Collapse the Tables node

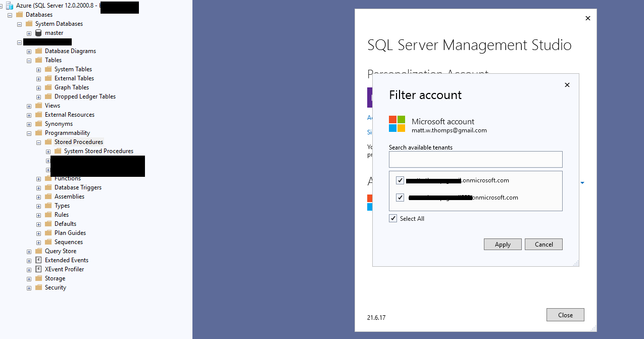[29, 60]
